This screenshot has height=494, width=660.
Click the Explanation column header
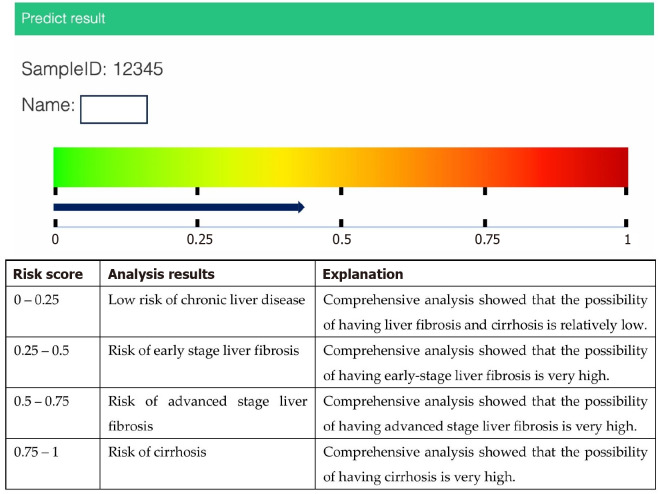click(x=362, y=274)
